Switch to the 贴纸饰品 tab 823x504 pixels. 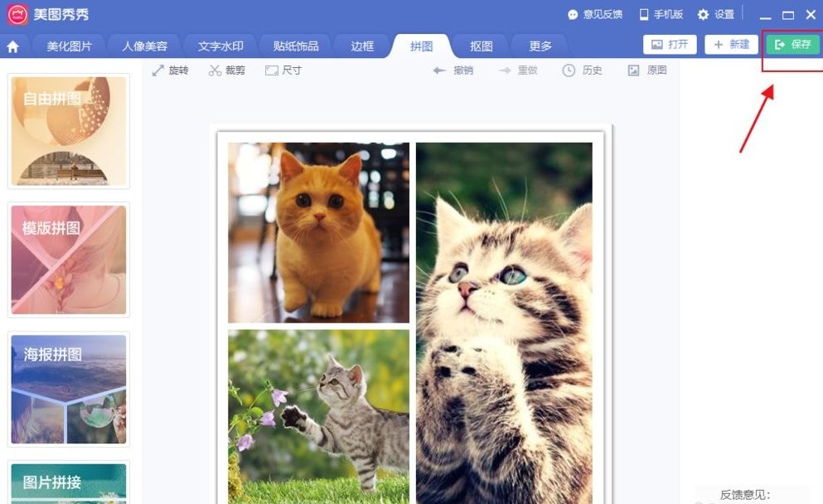pos(296,46)
